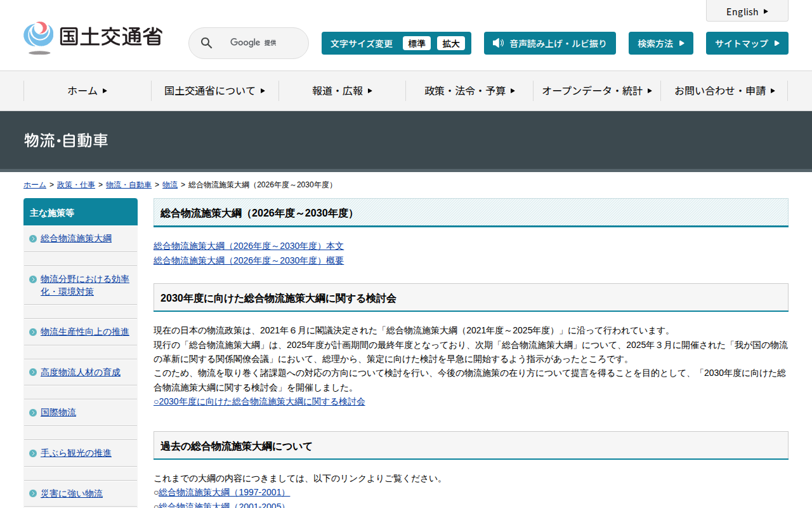
Task: Open the お問い合わせ・申請 menu item
Action: point(724,91)
